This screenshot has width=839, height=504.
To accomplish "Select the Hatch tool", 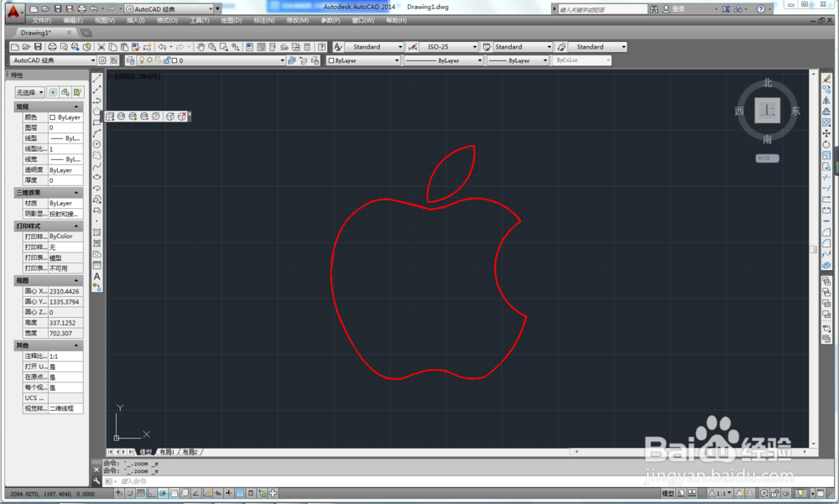I will click(x=96, y=232).
